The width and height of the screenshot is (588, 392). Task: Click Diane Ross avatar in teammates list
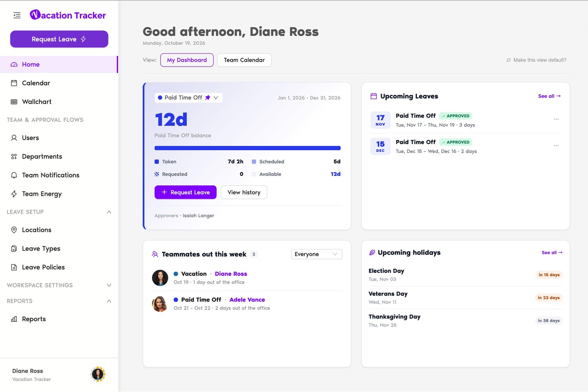point(160,278)
